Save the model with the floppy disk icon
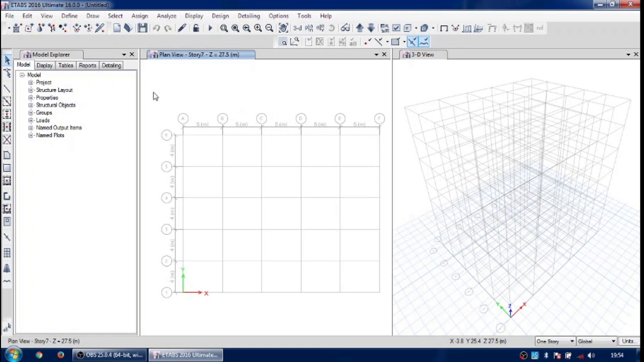This screenshot has width=644, height=362. pyautogui.click(x=143, y=28)
